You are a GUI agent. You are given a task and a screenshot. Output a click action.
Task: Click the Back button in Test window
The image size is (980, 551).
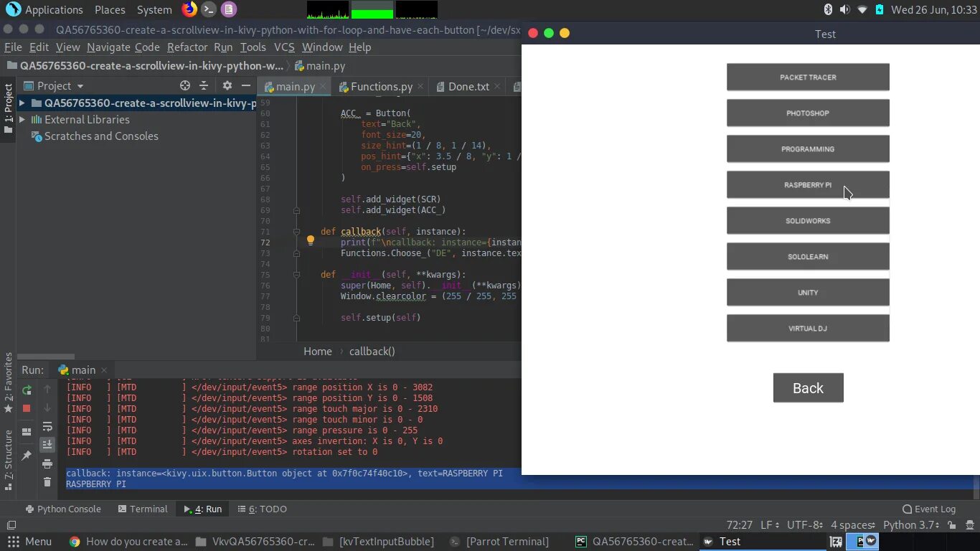808,387
